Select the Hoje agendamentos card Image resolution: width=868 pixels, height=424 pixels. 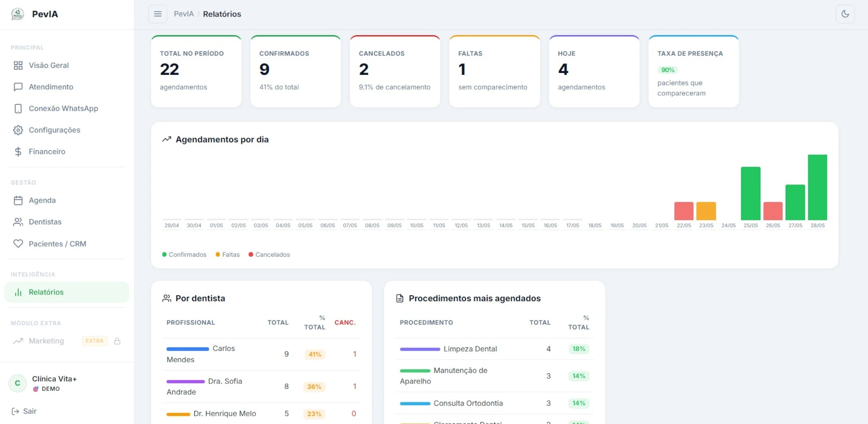pos(594,71)
